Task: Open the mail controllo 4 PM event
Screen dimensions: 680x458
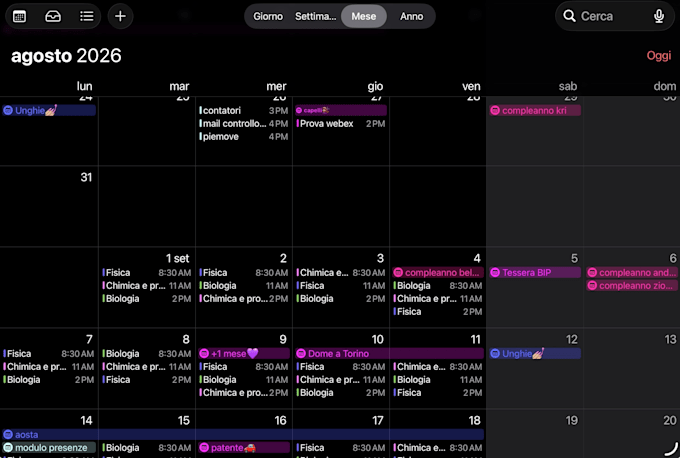Action: tap(244, 124)
